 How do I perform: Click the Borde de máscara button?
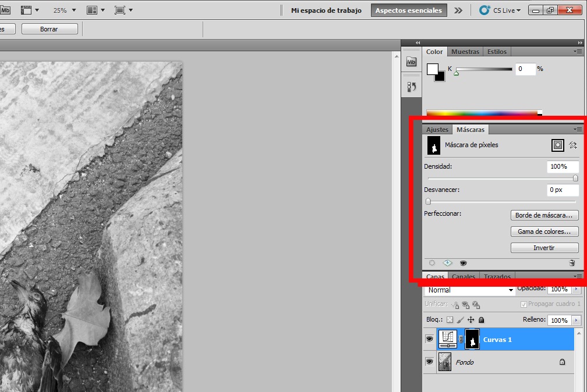[544, 215]
